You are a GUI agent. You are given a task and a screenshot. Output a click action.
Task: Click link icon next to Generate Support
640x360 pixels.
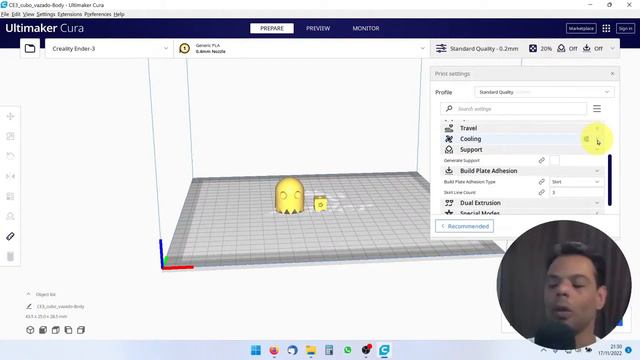[542, 160]
